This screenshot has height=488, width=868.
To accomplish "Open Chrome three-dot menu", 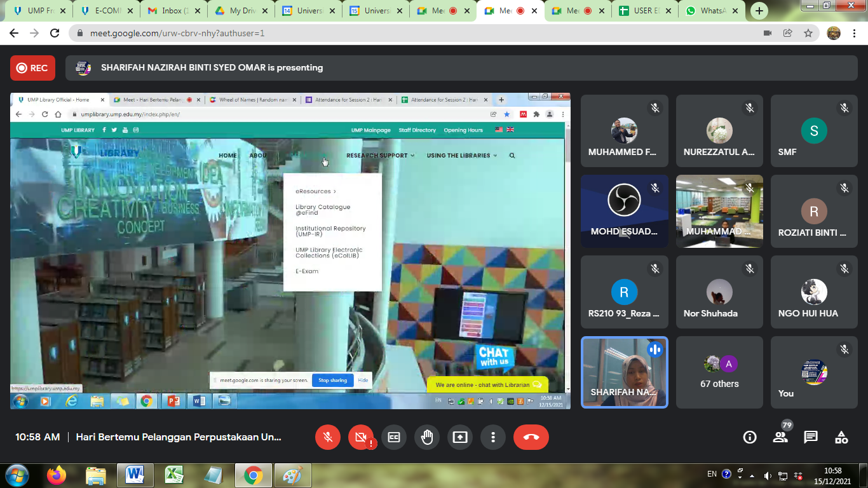I will pos(855,33).
